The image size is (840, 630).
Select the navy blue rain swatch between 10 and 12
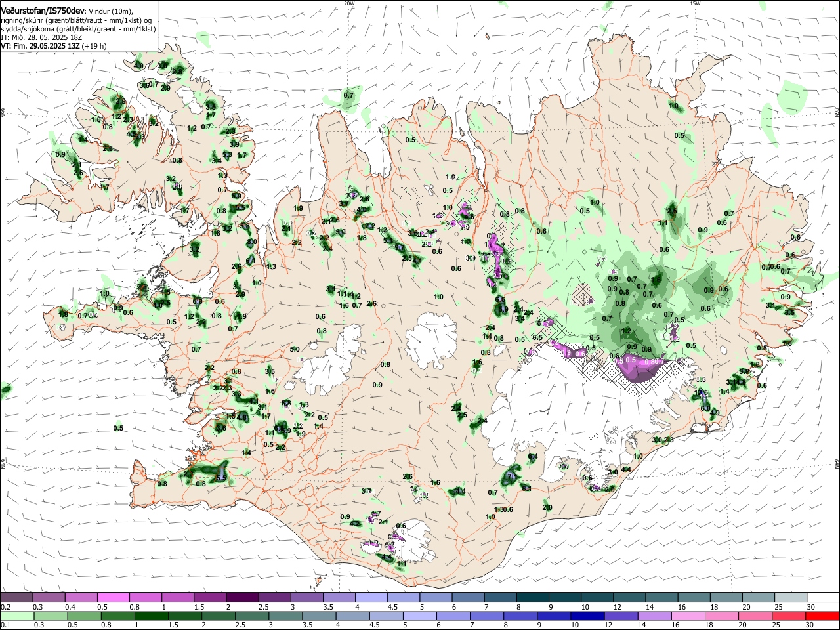[x=587, y=616]
